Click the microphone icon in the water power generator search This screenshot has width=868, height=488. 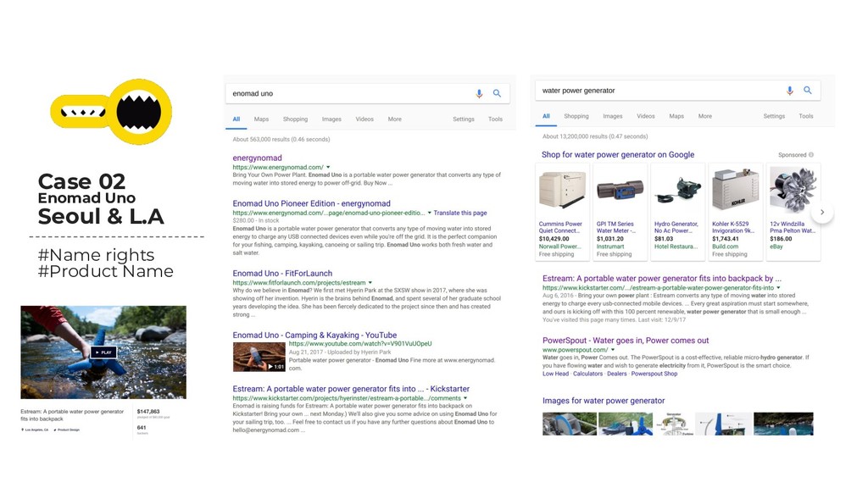[x=790, y=90]
